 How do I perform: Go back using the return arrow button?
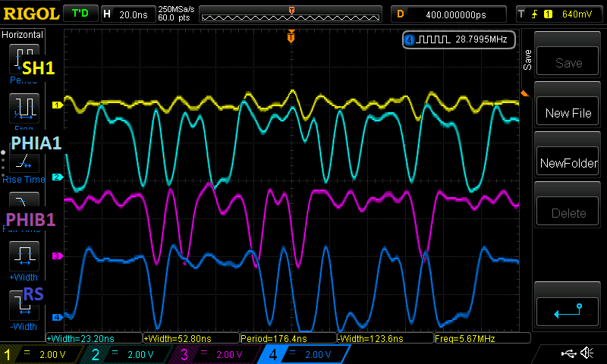pos(568,312)
